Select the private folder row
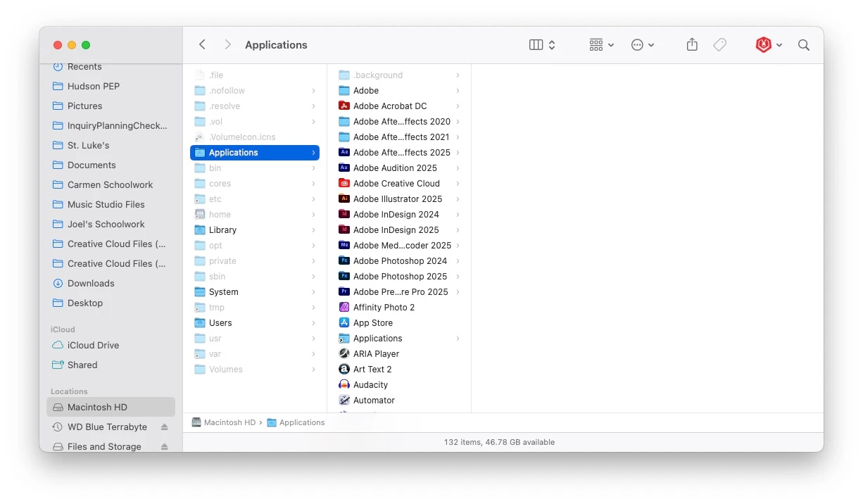The image size is (863, 504). click(255, 260)
